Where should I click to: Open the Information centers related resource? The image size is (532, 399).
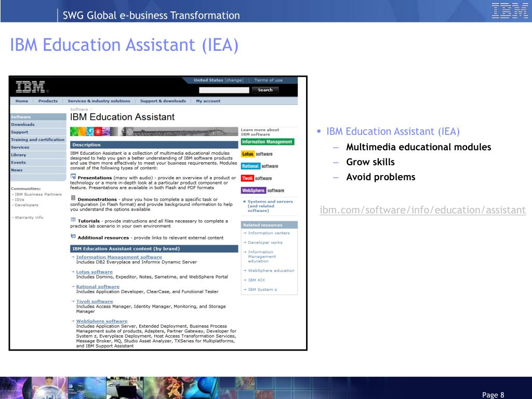click(x=269, y=233)
